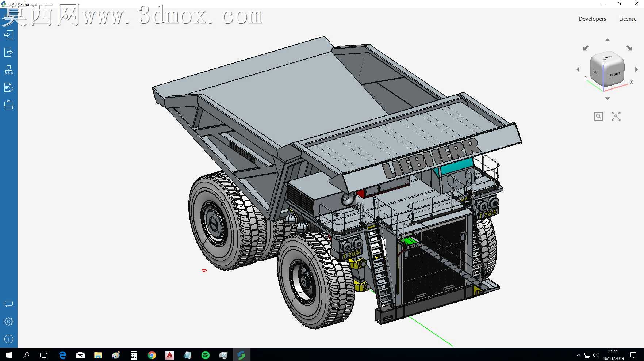Rotate view down with bottom arrow
Image resolution: width=644 pixels, height=361 pixels.
pos(607,99)
